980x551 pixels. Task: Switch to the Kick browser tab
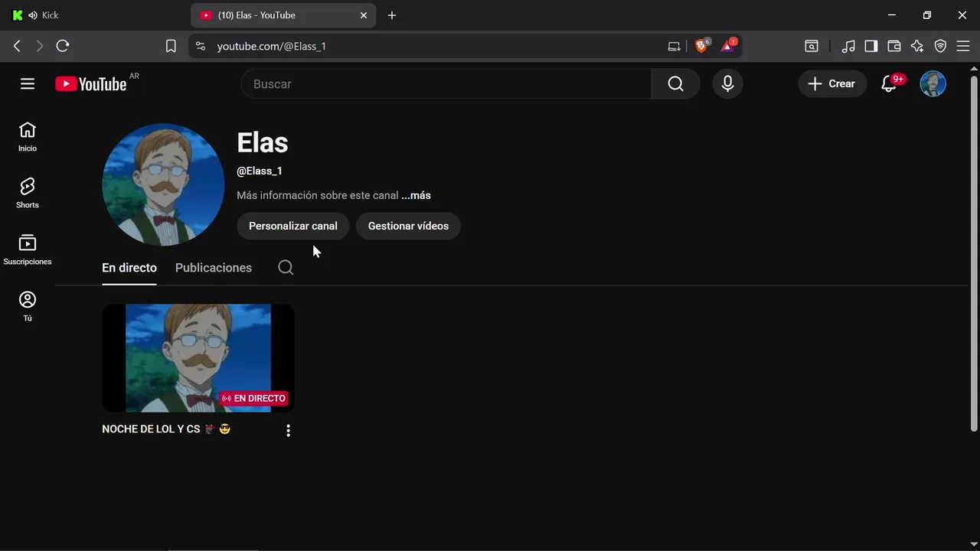(96, 15)
